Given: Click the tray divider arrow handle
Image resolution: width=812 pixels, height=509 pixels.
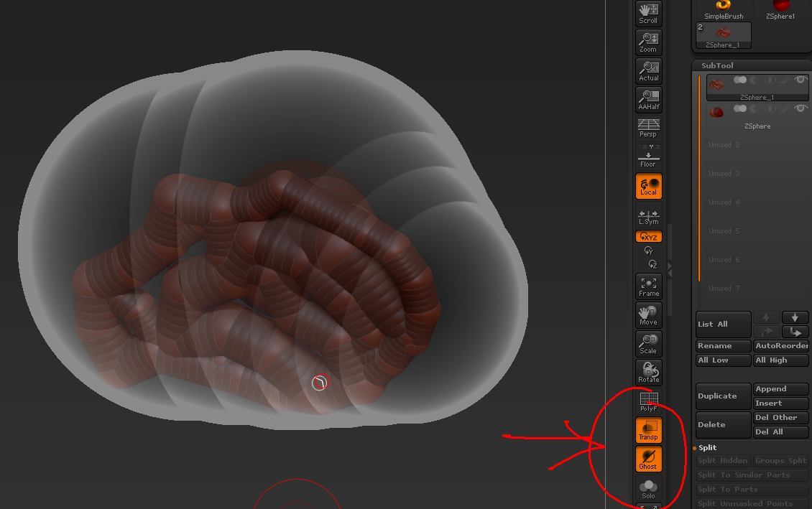Looking at the screenshot, I should 670,269.
